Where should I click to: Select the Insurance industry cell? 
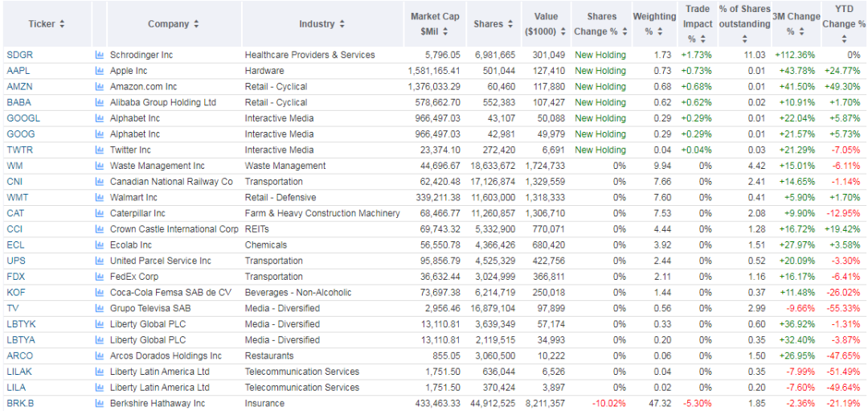(x=264, y=403)
